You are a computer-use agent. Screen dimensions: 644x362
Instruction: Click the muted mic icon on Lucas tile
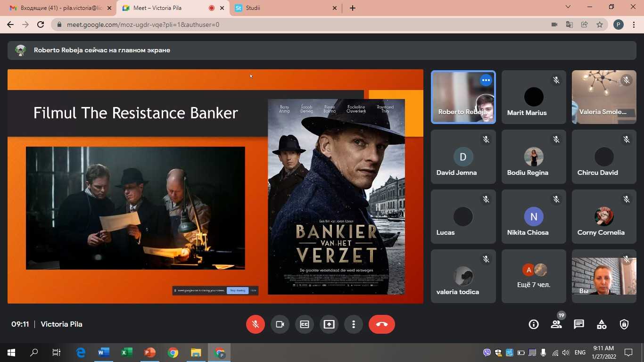(486, 199)
